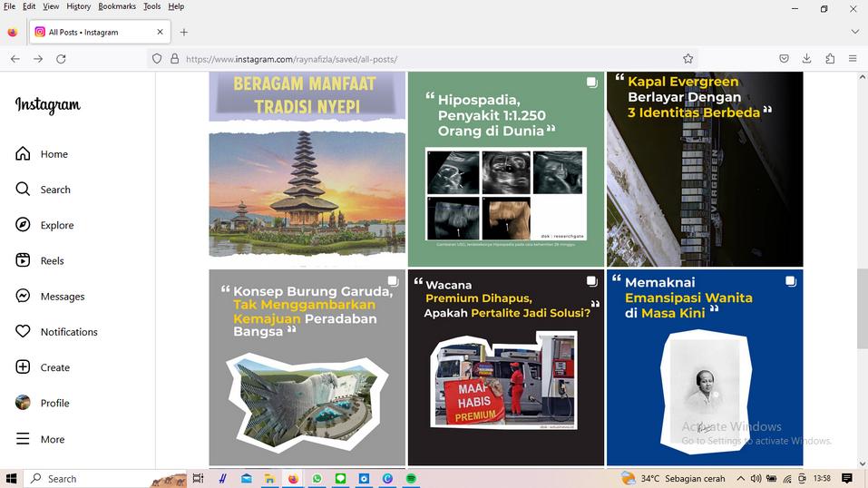Open the Profile avatar icon
Screen dimensions: 868x488
pos(23,402)
